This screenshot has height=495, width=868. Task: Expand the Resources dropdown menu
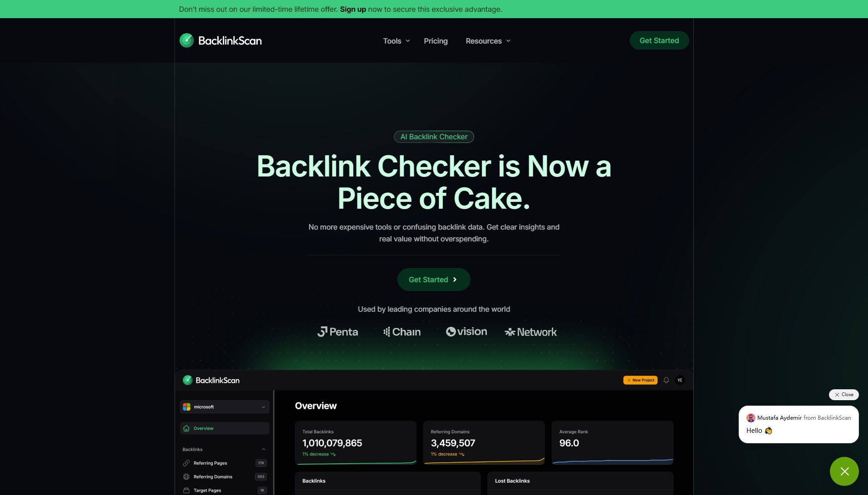pos(488,41)
